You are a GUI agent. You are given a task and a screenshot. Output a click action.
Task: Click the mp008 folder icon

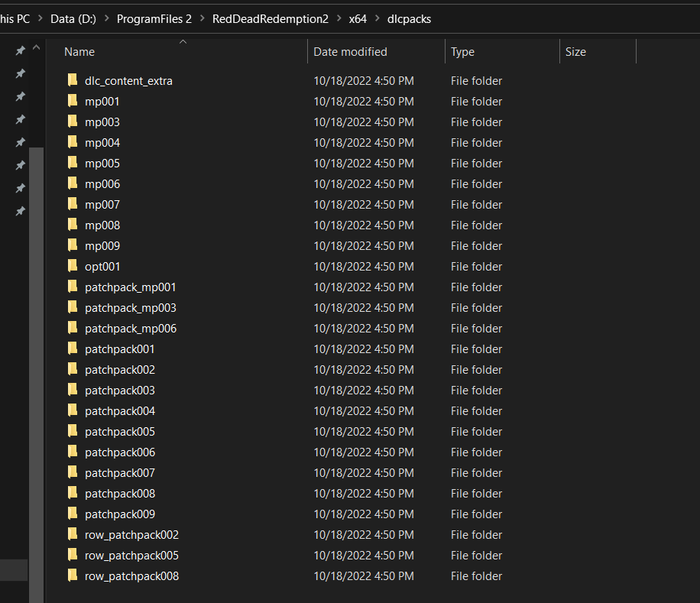coord(73,224)
